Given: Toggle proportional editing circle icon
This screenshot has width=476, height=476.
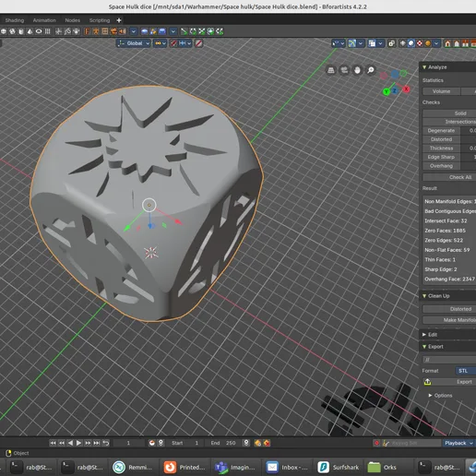Looking at the screenshot, I should tap(199, 43).
